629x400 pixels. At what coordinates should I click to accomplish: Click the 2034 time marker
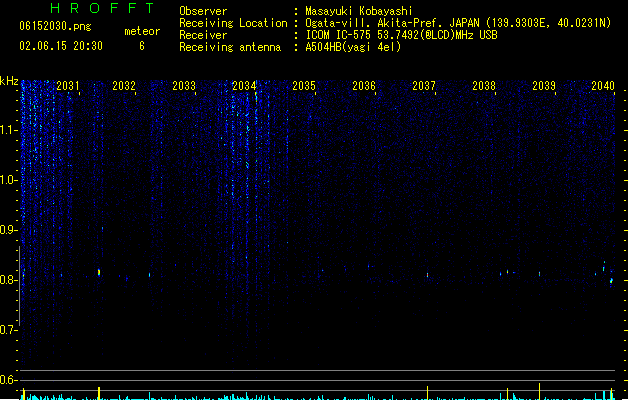coord(244,86)
